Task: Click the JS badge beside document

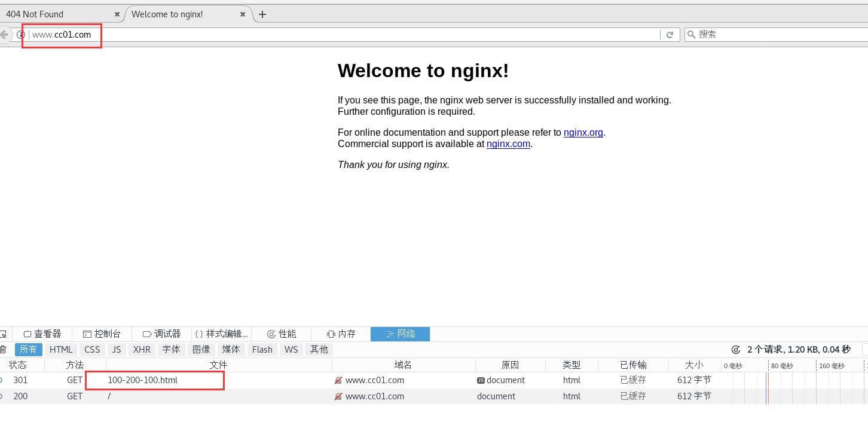Action: pos(481,380)
